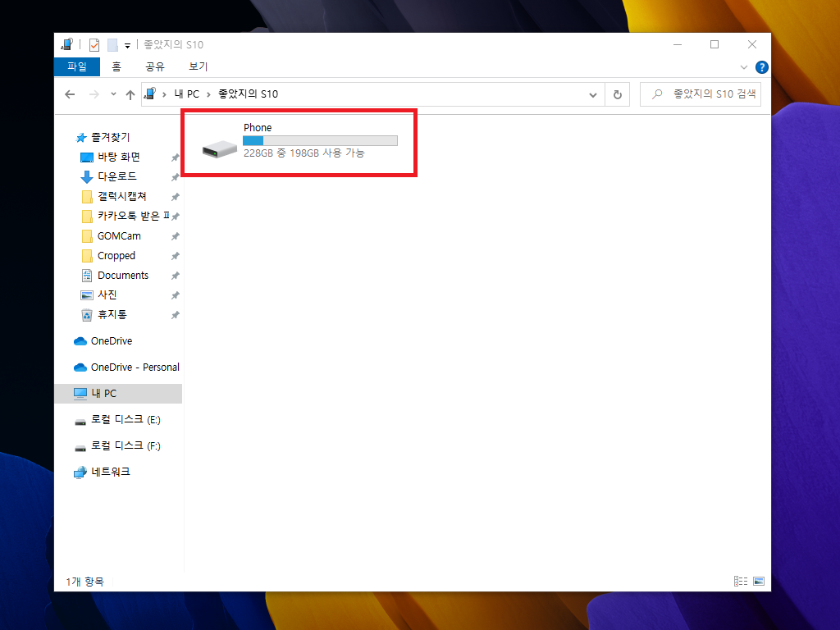Minimize the 좋았지의 S10 window
The height and width of the screenshot is (630, 840).
click(677, 44)
